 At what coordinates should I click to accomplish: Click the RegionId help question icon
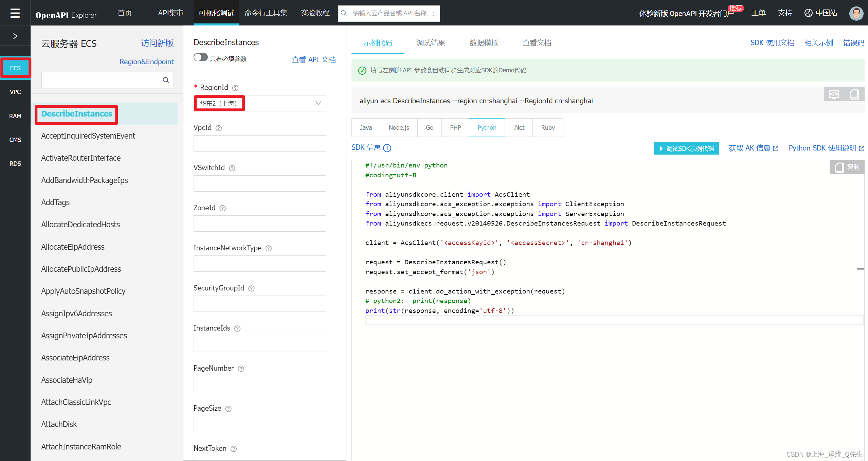[x=235, y=88]
